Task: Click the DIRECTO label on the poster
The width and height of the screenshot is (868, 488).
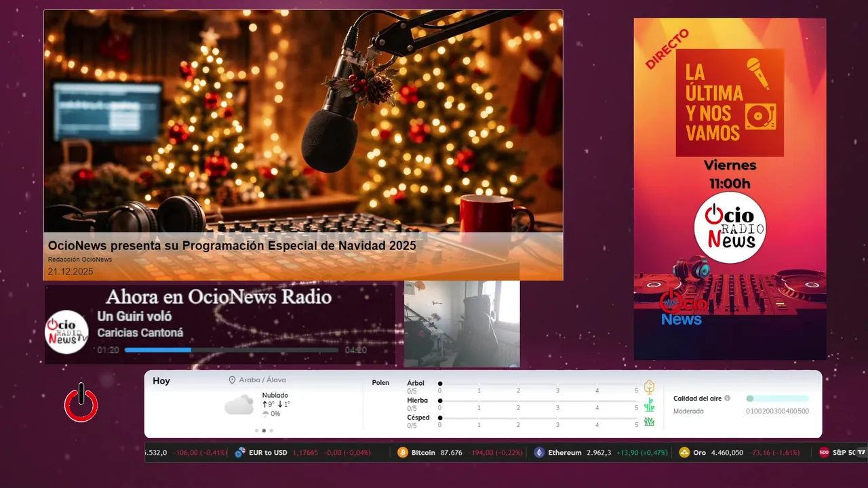Action: click(667, 49)
